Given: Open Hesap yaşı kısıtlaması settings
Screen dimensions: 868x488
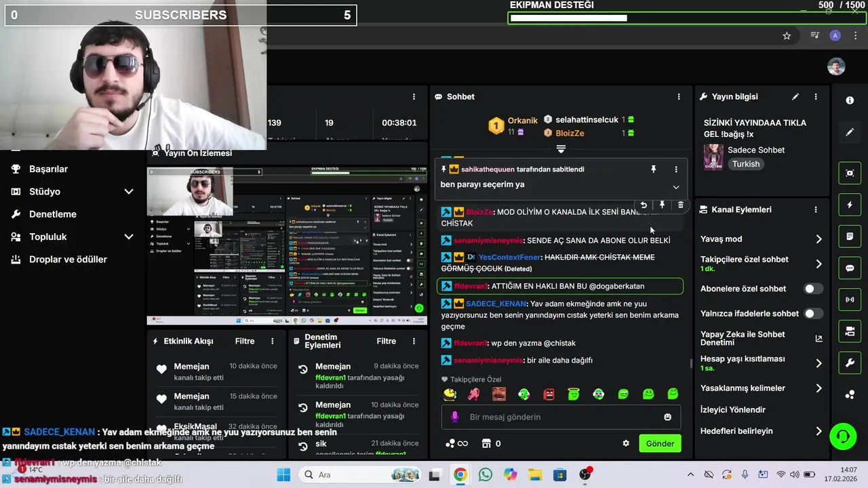Looking at the screenshot, I should [761, 363].
